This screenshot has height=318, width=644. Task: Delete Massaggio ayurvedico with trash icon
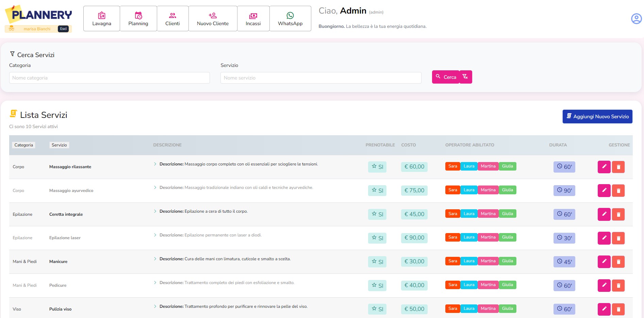[x=618, y=191]
